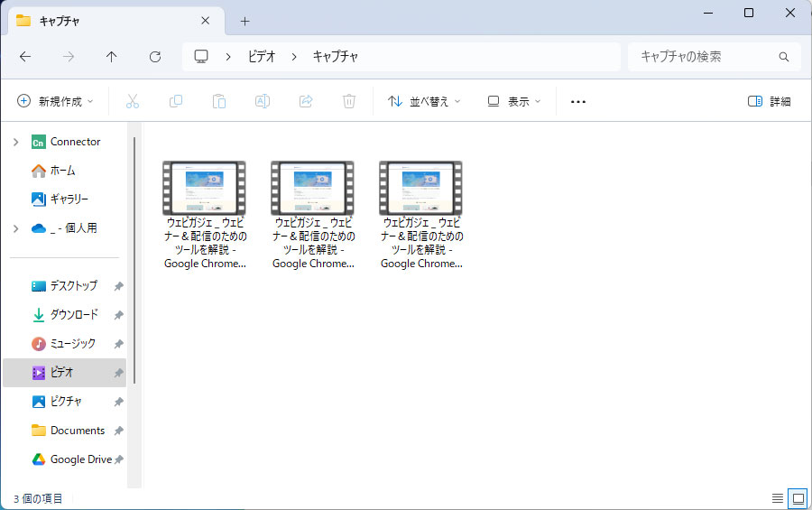Click the Paste clipboard icon
812x510 pixels.
tap(219, 101)
